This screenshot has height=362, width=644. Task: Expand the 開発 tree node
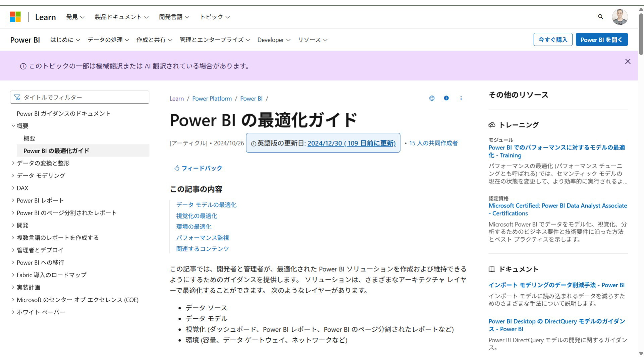(13, 225)
